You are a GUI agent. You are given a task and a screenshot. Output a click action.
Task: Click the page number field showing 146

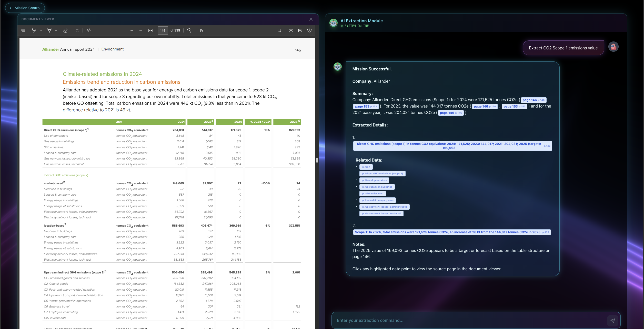[x=163, y=30]
